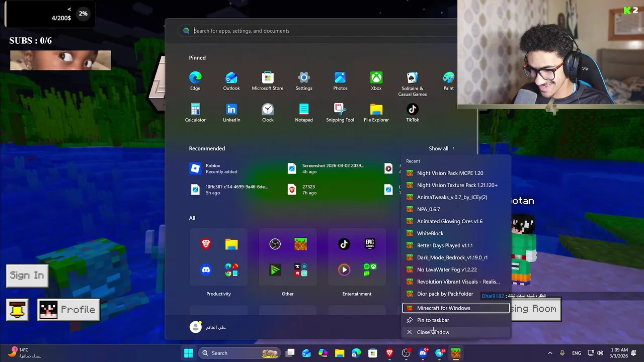Viewport: 644px width, 362px height.
Task: Open the clock and date flyout
Action: (619, 353)
